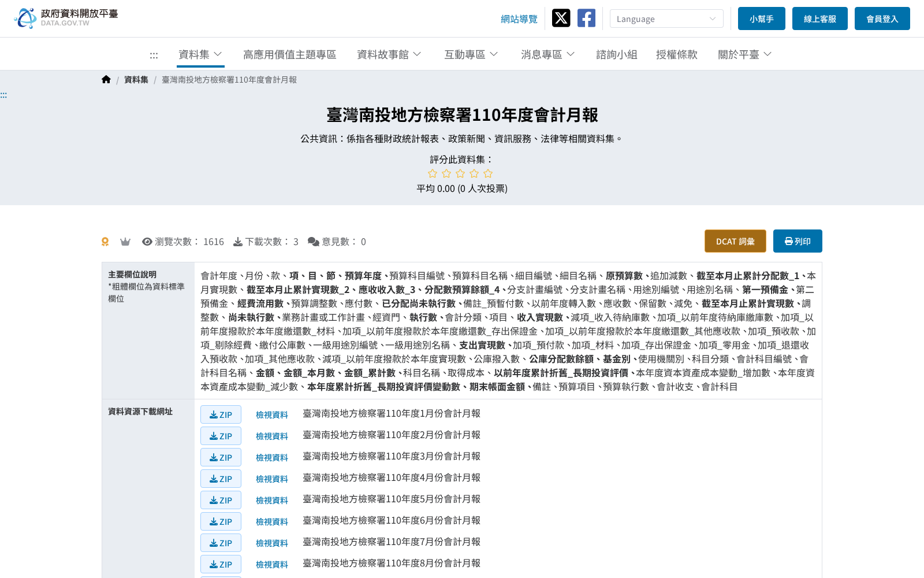Image resolution: width=924 pixels, height=578 pixels.
Task: Click the ::: accesskey marker at left page edge
Action: point(3,95)
